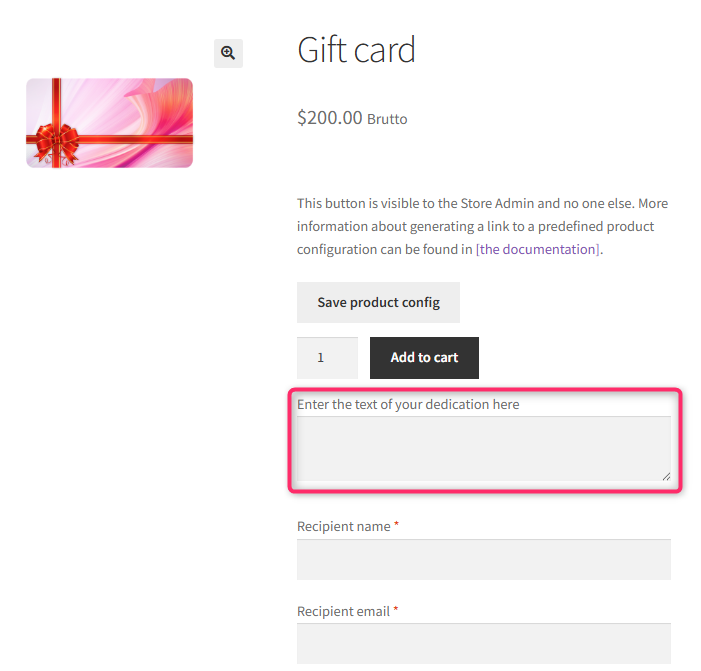Click the red asterisk beside Recipient name
Viewport: 701px width, 671px height.
[396, 523]
